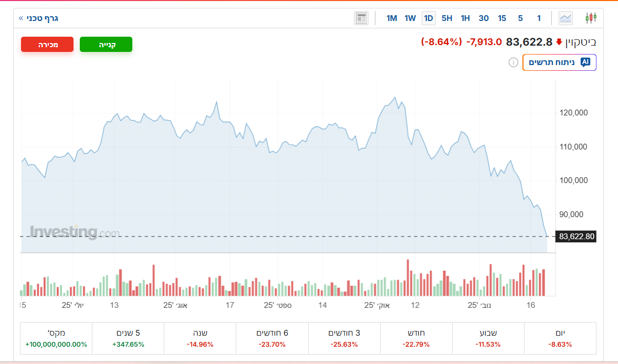Click the 83,622.80 price label marker
618x364 pixels.
[x=577, y=237]
